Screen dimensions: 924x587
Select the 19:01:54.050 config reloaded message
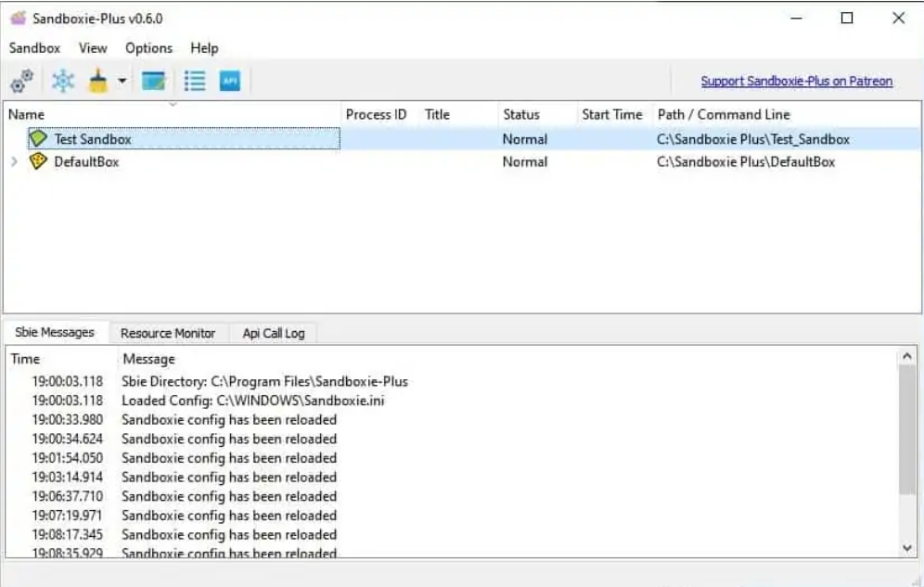[x=452, y=458]
